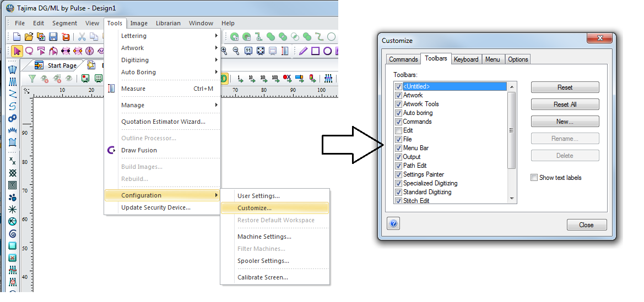Viewport: 644px width, 302px height.
Task: Select the asterisk star stitch tool in left toolbar
Action: (13, 209)
